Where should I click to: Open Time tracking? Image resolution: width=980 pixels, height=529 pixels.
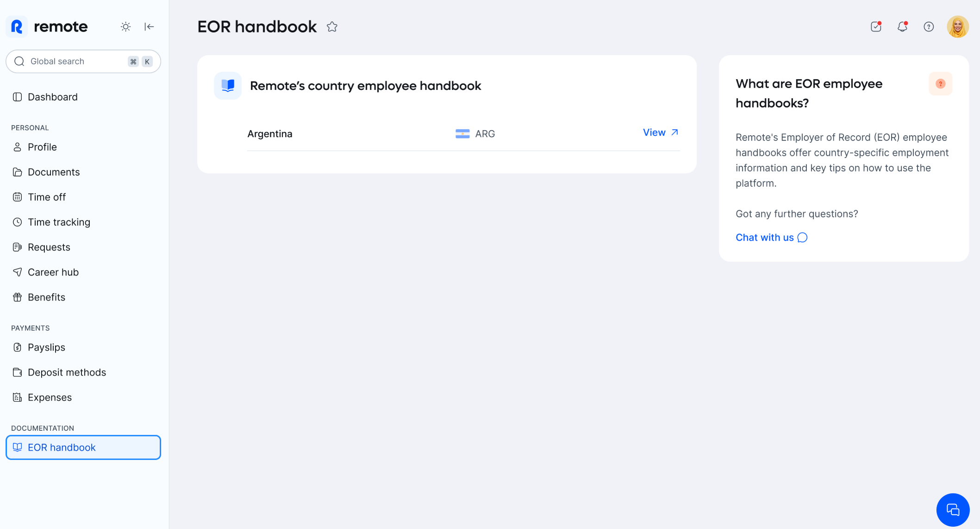83,222
